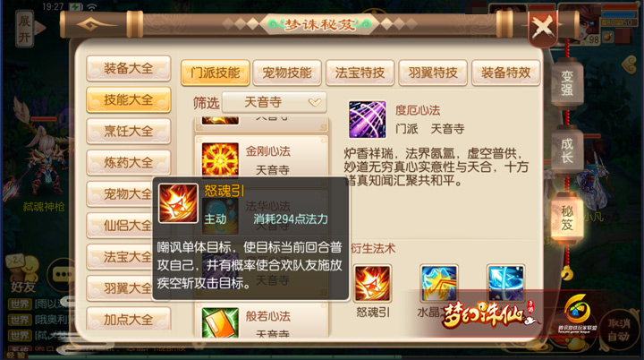Open the 好友 friends icon
The width and height of the screenshot is (644, 360).
click(22, 274)
